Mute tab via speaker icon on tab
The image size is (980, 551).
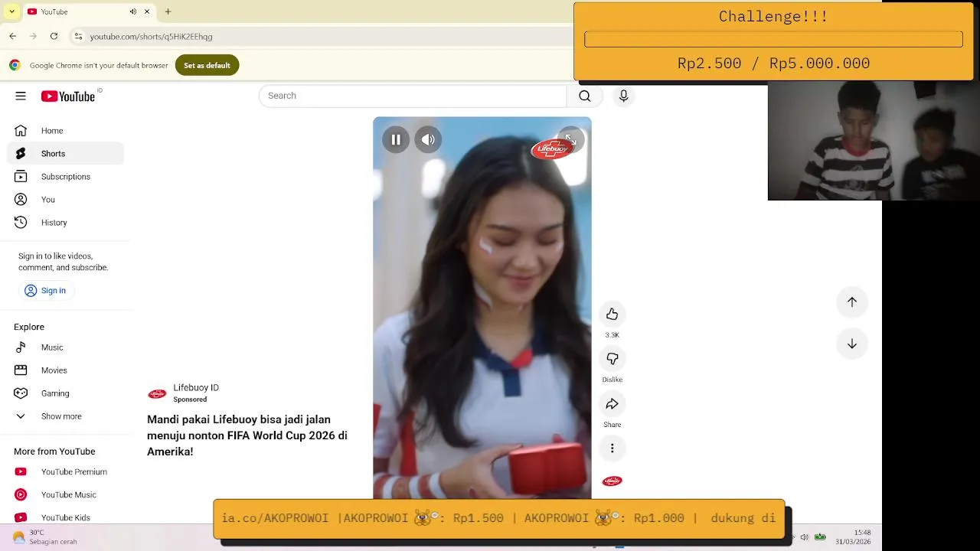(133, 11)
